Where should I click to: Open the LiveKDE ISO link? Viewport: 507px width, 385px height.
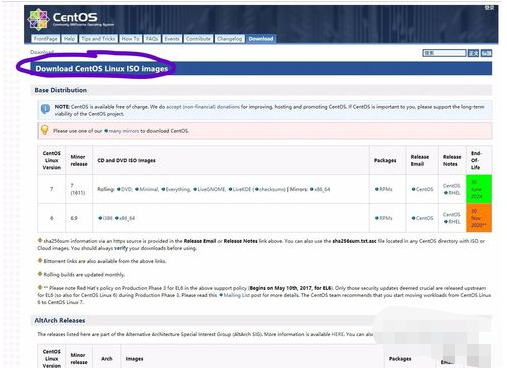240,189
